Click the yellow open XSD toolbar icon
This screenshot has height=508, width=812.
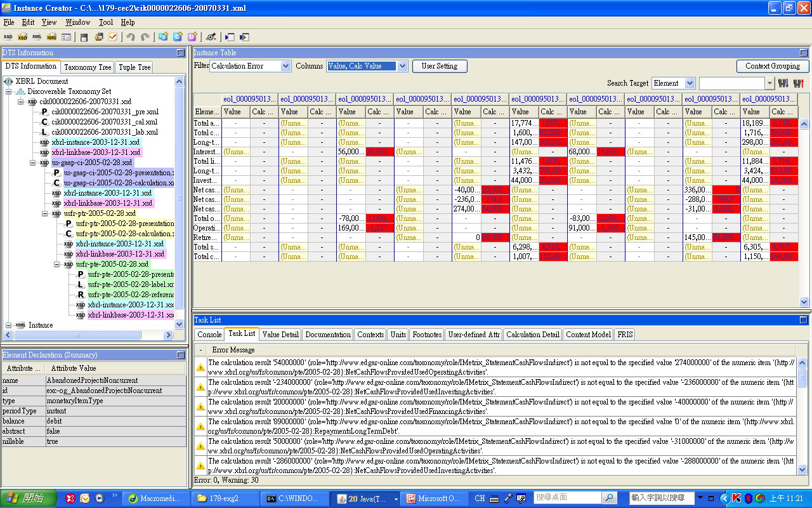coord(22,37)
